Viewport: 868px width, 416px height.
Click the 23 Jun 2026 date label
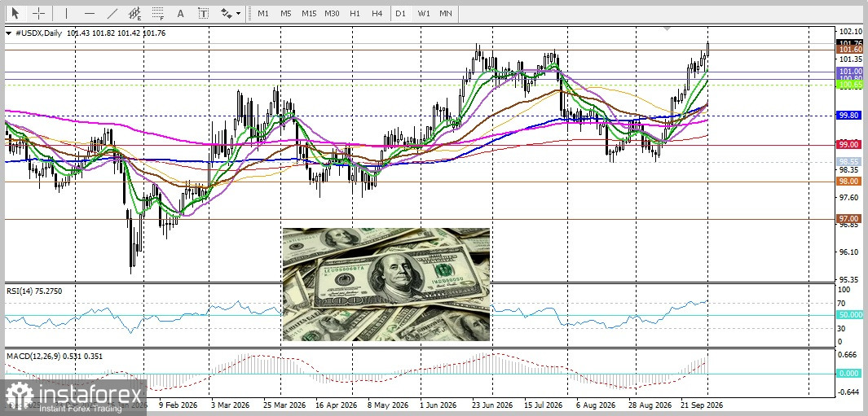(x=492, y=405)
